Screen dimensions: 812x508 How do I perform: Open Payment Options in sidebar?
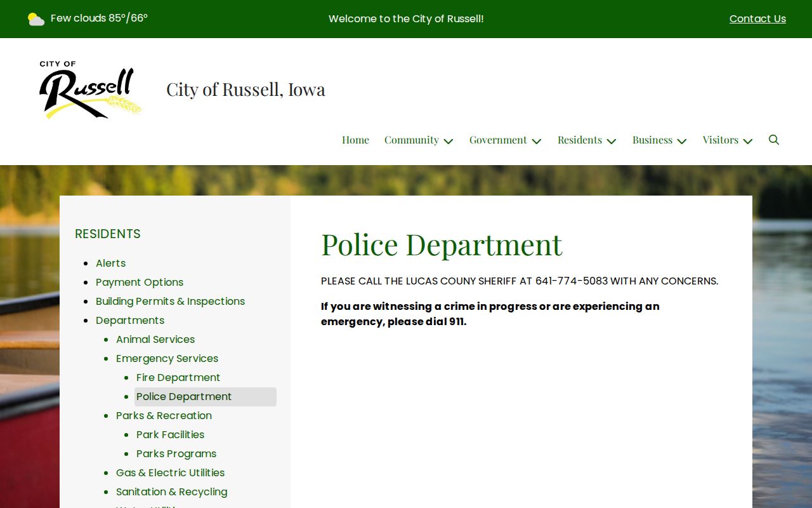tap(140, 282)
